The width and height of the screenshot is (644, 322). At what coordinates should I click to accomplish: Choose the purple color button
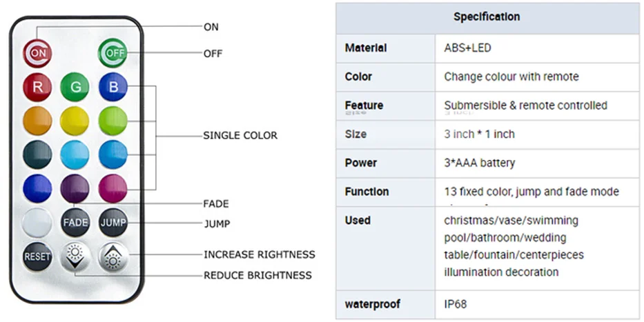75,188
